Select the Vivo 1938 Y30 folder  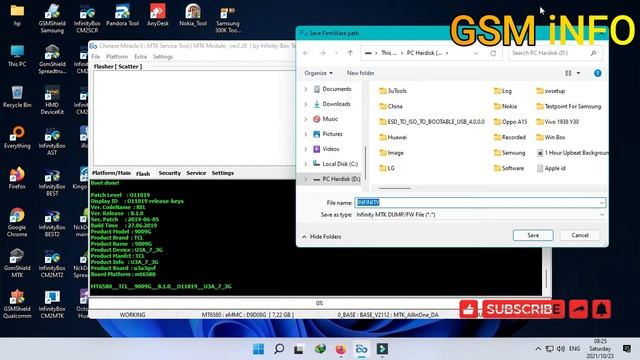558,122
